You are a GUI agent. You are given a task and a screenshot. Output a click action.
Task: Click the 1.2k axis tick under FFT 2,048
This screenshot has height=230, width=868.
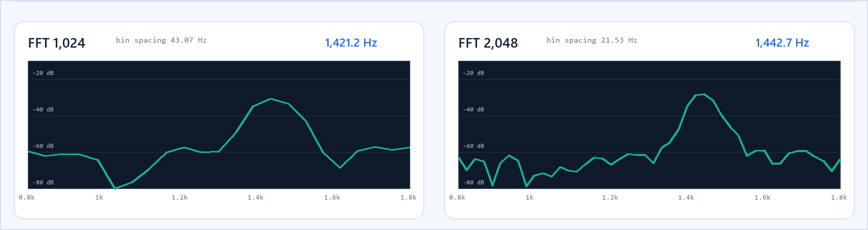coord(610,198)
